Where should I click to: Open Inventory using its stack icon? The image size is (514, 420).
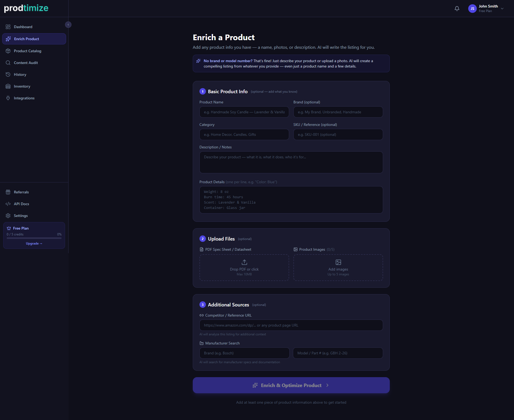(8, 86)
